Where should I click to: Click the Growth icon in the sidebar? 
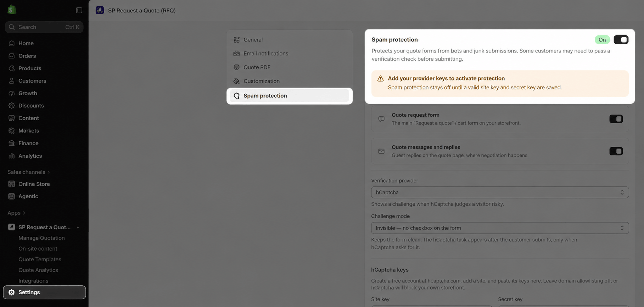pos(12,93)
